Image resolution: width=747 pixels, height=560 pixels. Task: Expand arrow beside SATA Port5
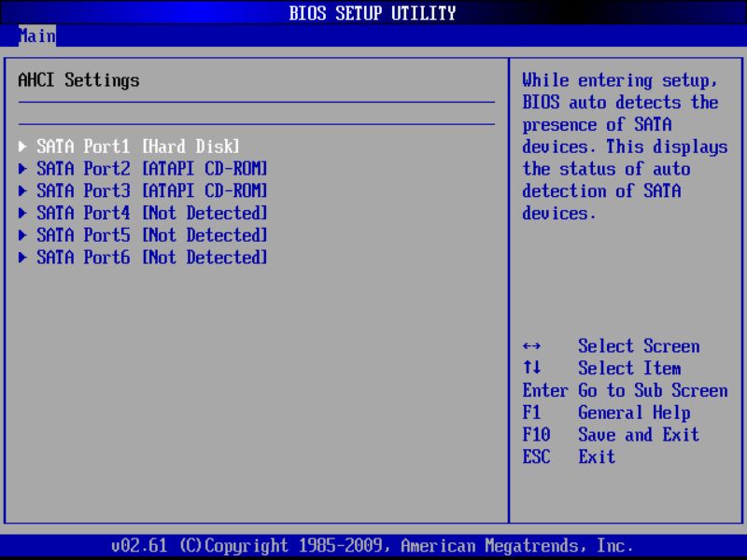pos(22,235)
